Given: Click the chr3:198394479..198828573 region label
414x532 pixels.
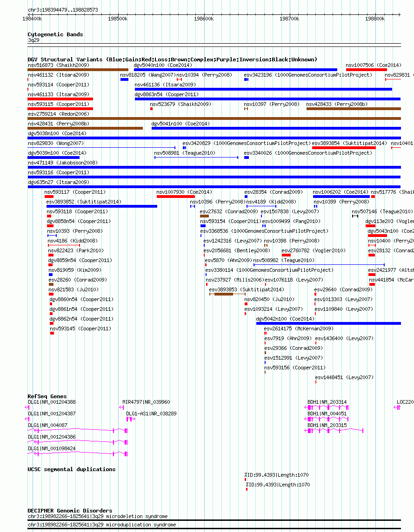Looking at the screenshot, I should pos(63,10).
